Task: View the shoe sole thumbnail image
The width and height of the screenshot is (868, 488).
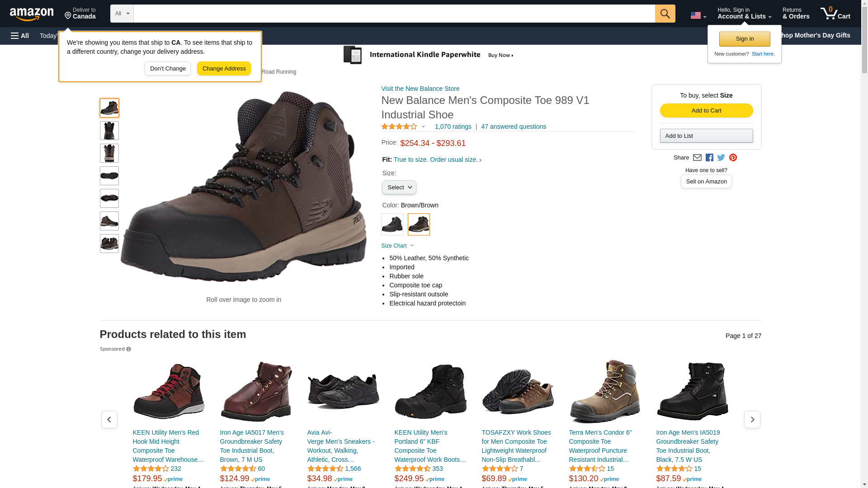Action: [x=109, y=176]
